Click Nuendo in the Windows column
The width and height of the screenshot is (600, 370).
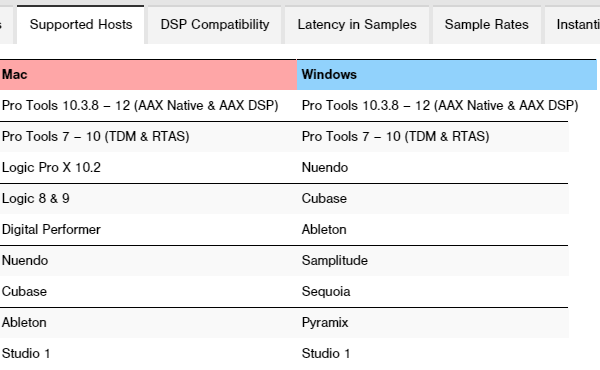(x=325, y=168)
